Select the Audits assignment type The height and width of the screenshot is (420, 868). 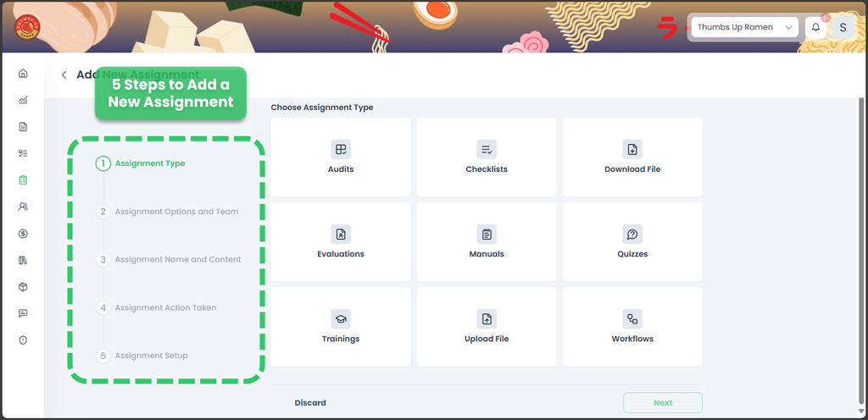(x=341, y=157)
